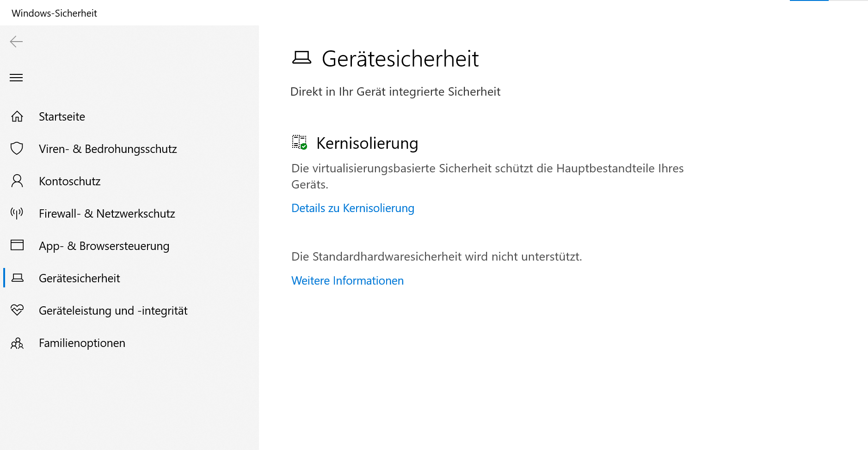Open Familienoptionen page
The height and width of the screenshot is (450, 868).
pyautogui.click(x=129, y=343)
